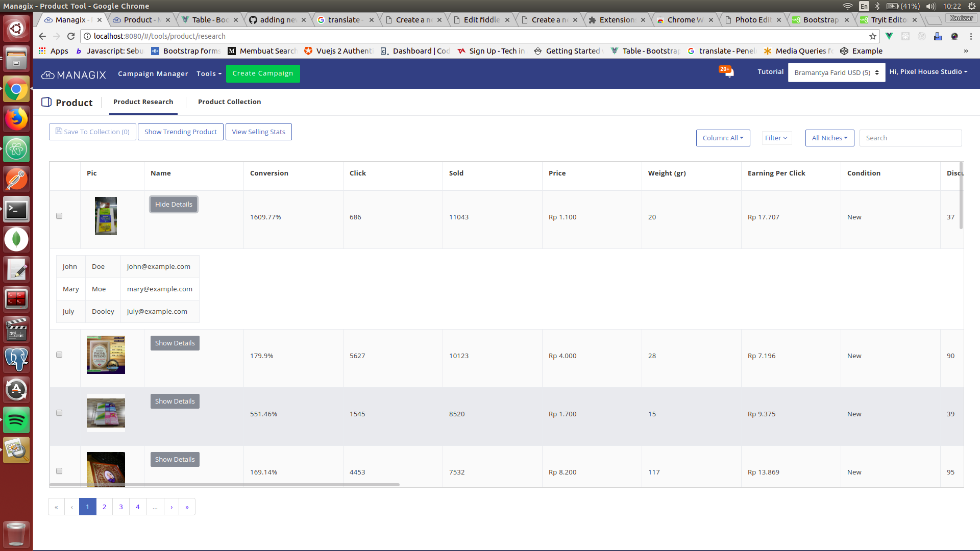980x551 pixels.
Task: Open GIMP from the launcher
Action: click(16, 449)
